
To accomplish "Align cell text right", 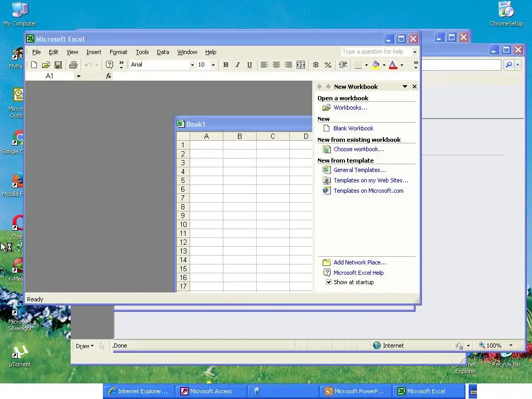I will [x=288, y=65].
